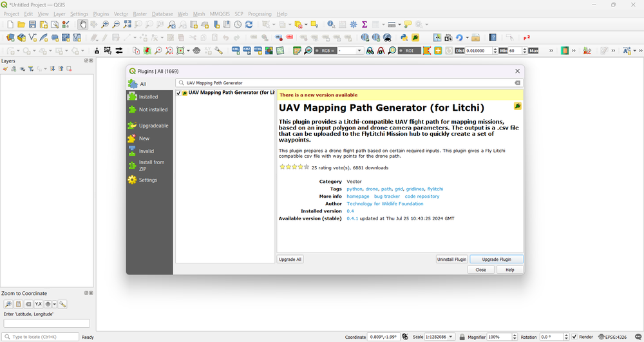
Task: Open Install from ZIP tab
Action: [x=149, y=166]
